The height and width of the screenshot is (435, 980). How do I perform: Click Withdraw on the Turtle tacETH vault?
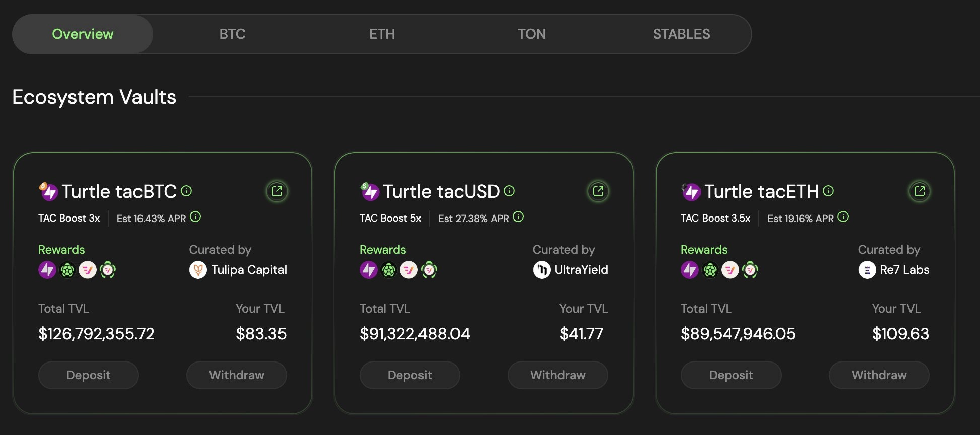[879, 375]
